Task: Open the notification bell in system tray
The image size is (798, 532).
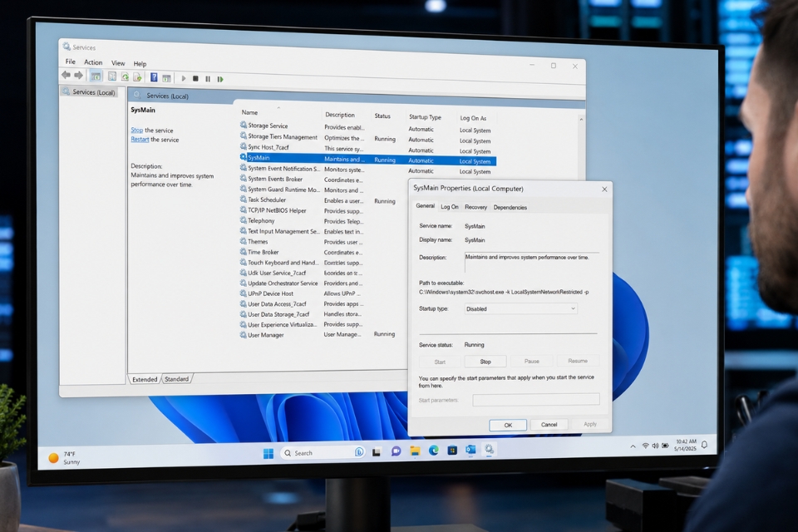Action: [x=704, y=445]
